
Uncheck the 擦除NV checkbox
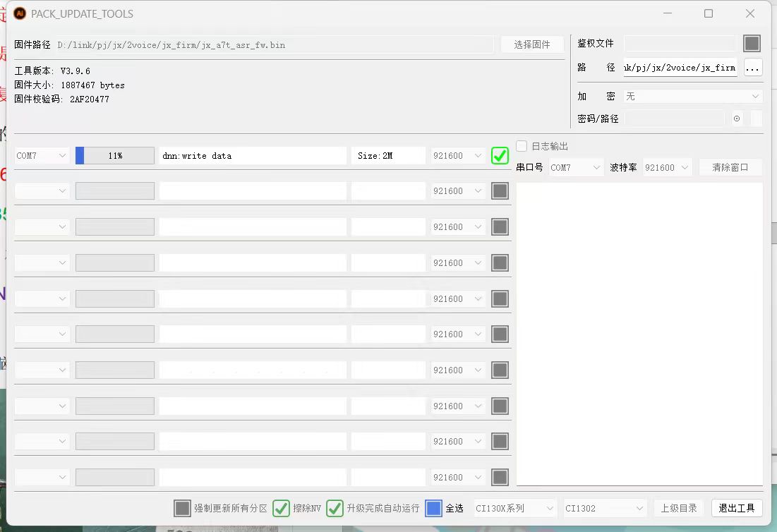coord(281,507)
